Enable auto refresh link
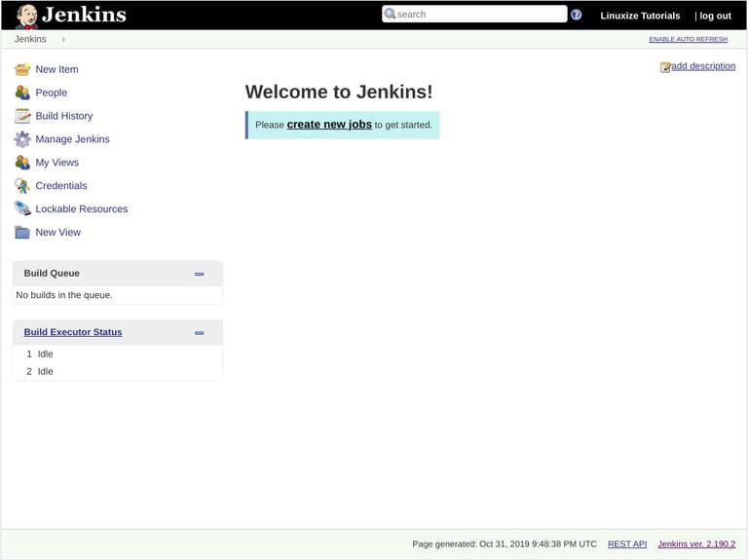 tap(688, 39)
